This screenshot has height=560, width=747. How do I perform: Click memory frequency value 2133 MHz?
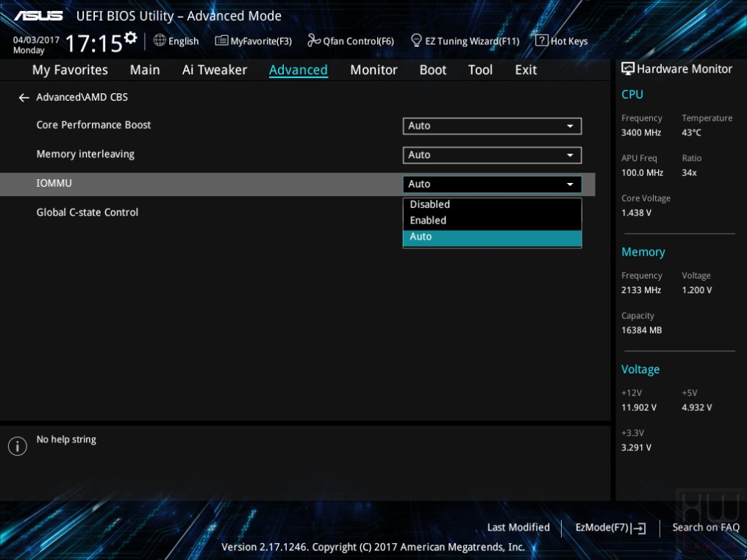(x=641, y=290)
